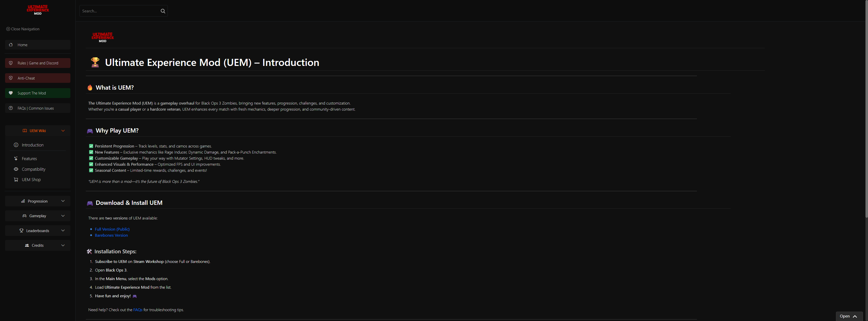Collapse the UEM Wiki section
Viewport: 868px width, 321px height.
coord(63,131)
